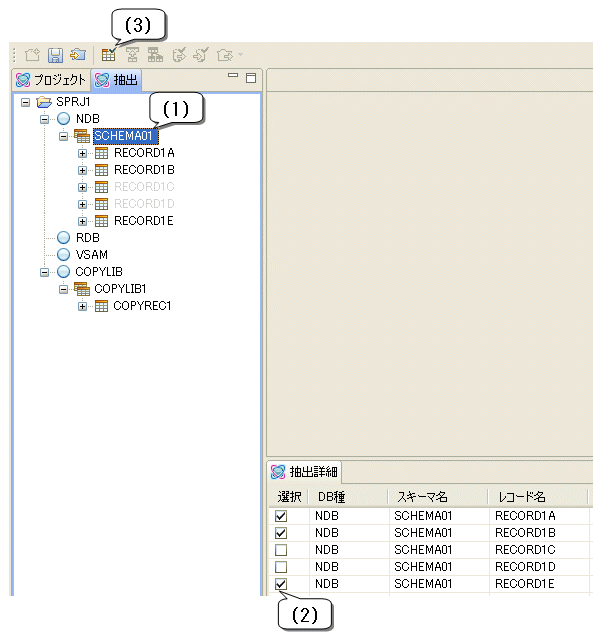
Task: Click the NDB circle icon
Action: pos(63,119)
